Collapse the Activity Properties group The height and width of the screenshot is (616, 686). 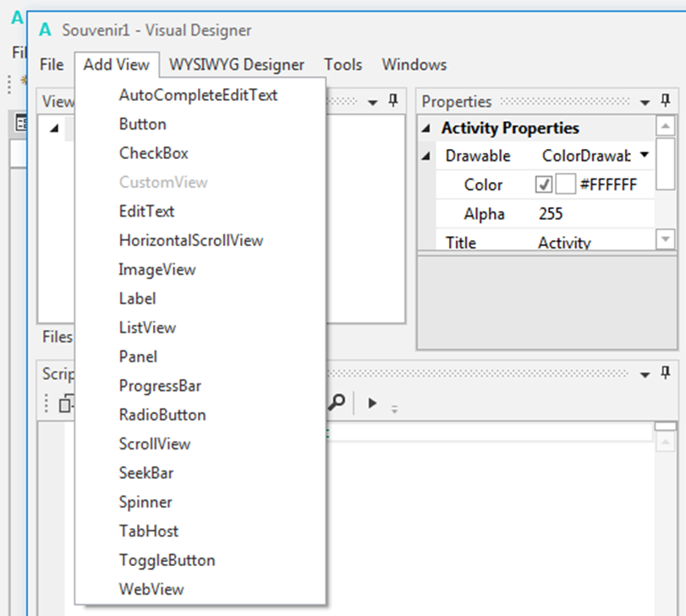click(x=426, y=129)
